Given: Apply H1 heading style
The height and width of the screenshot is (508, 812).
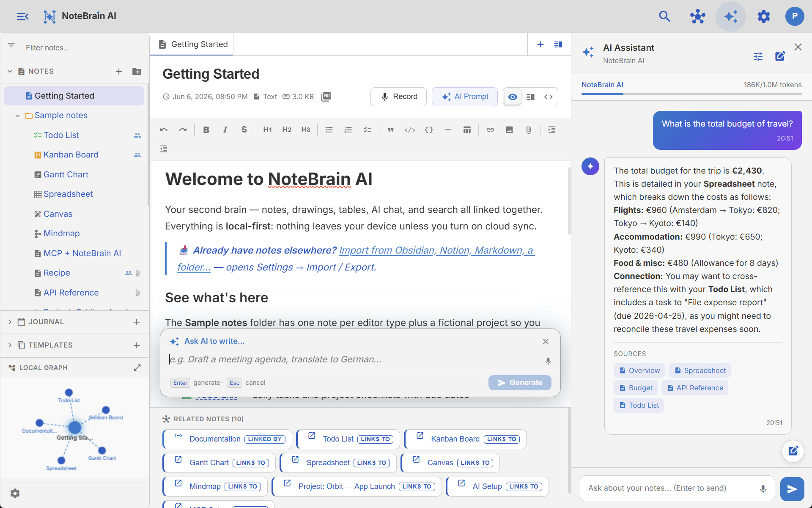Looking at the screenshot, I should click(267, 130).
